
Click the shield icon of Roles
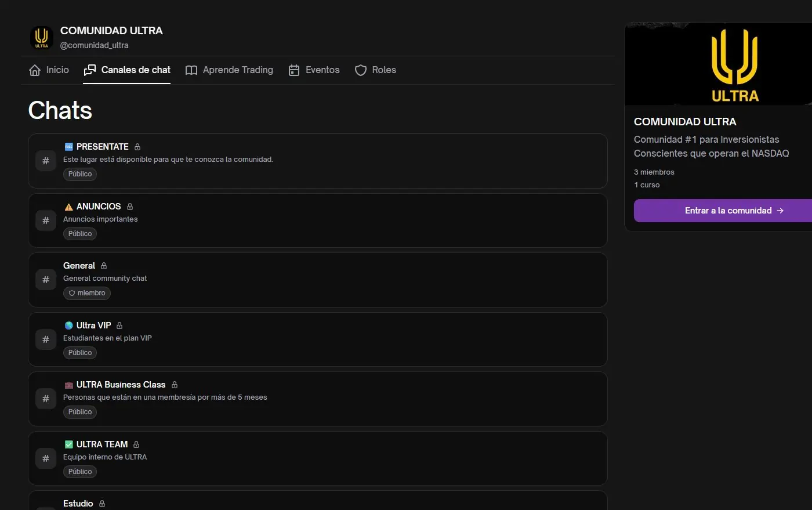point(361,70)
